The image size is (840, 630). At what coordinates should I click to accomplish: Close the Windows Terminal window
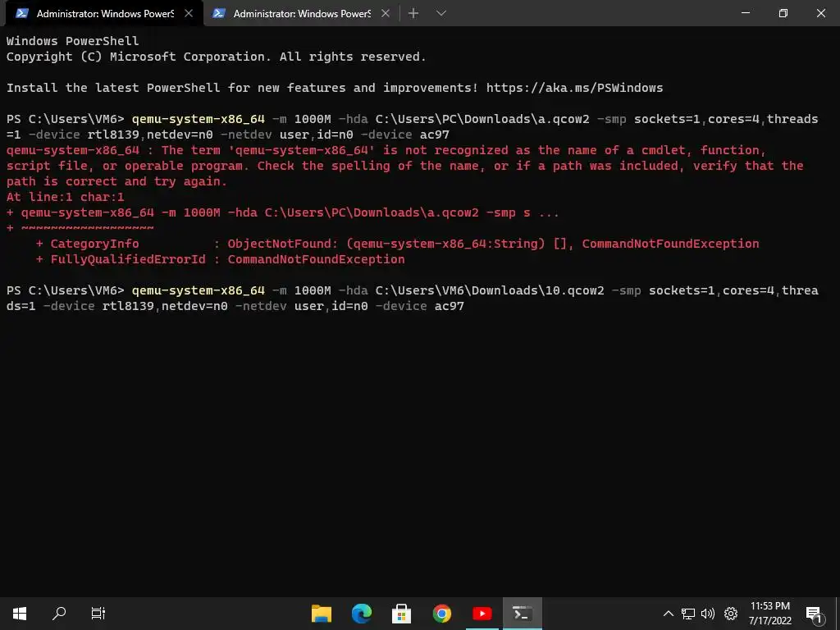pos(820,13)
